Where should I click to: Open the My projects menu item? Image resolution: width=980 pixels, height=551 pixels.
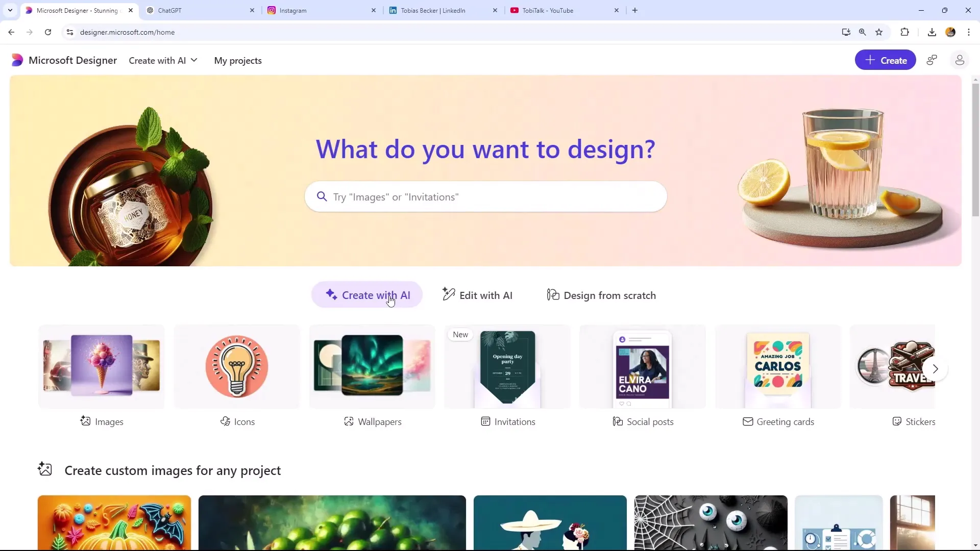pyautogui.click(x=237, y=61)
